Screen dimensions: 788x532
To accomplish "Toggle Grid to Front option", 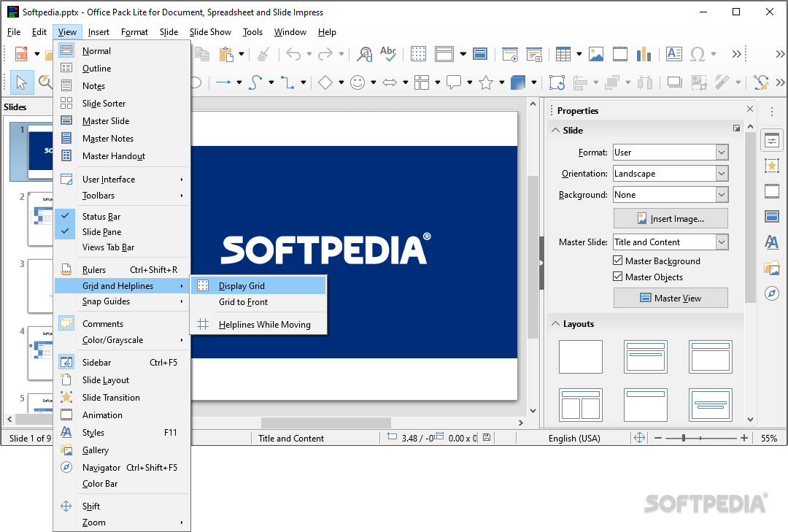I will (258, 301).
